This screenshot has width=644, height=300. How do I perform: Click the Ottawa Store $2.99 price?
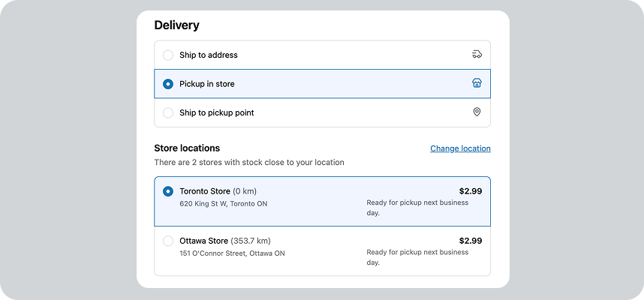pyautogui.click(x=471, y=241)
